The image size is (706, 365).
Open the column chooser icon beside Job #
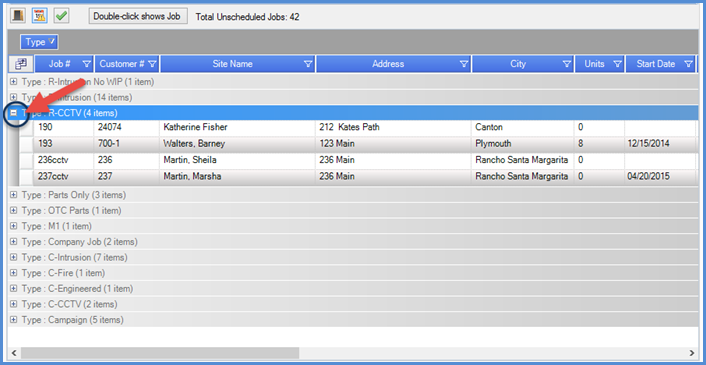click(x=21, y=64)
